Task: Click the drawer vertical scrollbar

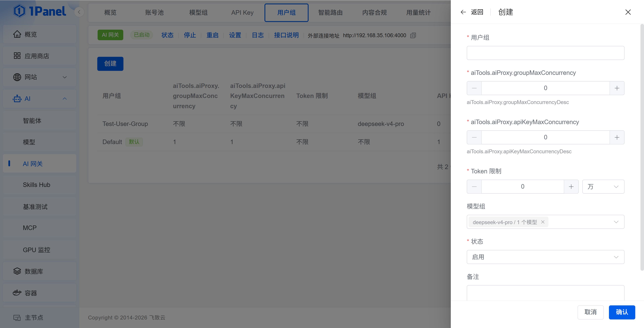Action: click(642, 147)
